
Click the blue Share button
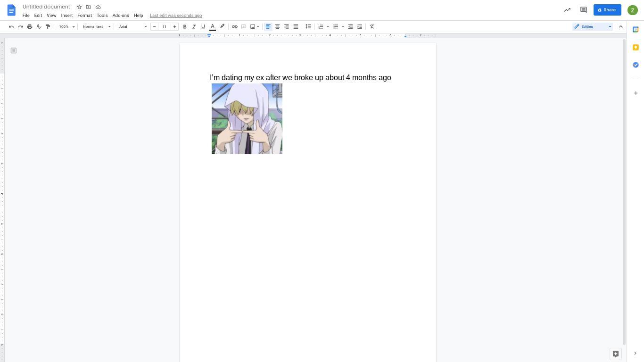[x=607, y=10]
